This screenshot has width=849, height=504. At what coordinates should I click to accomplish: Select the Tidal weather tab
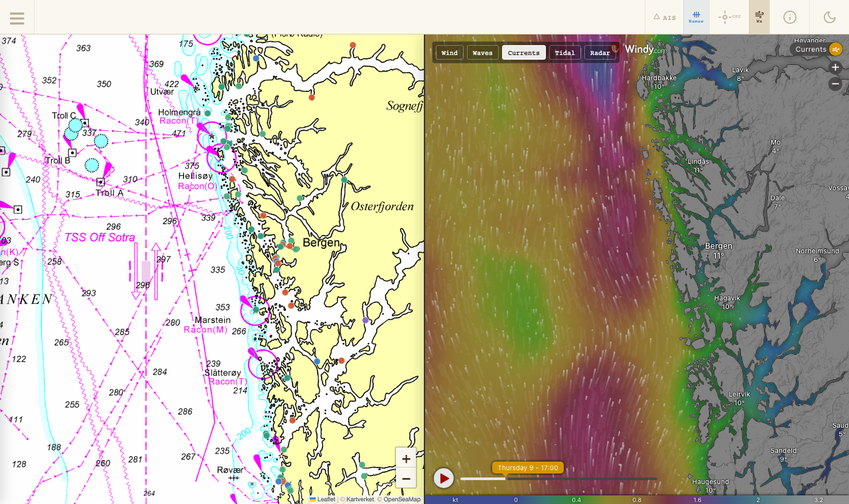coord(565,53)
